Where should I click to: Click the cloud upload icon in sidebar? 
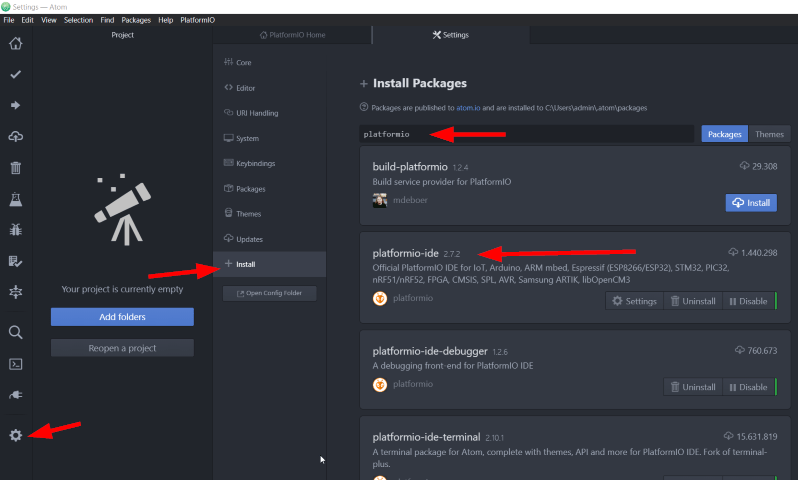(16, 136)
